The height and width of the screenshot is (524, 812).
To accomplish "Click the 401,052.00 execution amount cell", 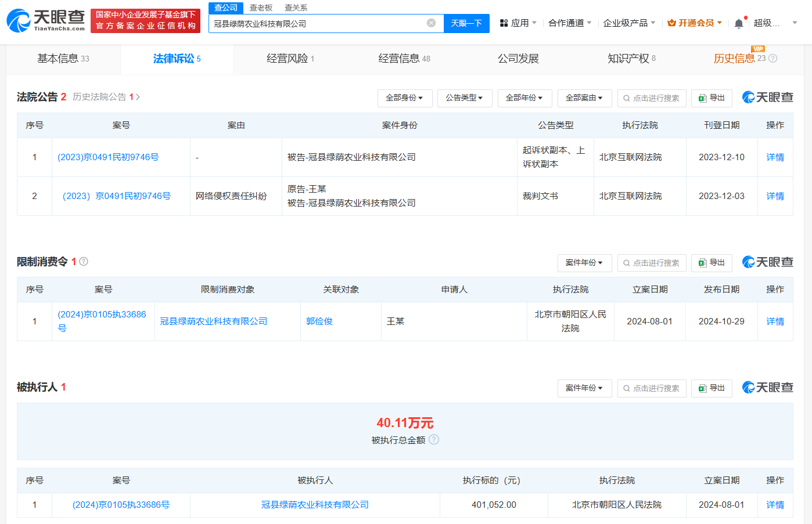I will click(x=494, y=505).
